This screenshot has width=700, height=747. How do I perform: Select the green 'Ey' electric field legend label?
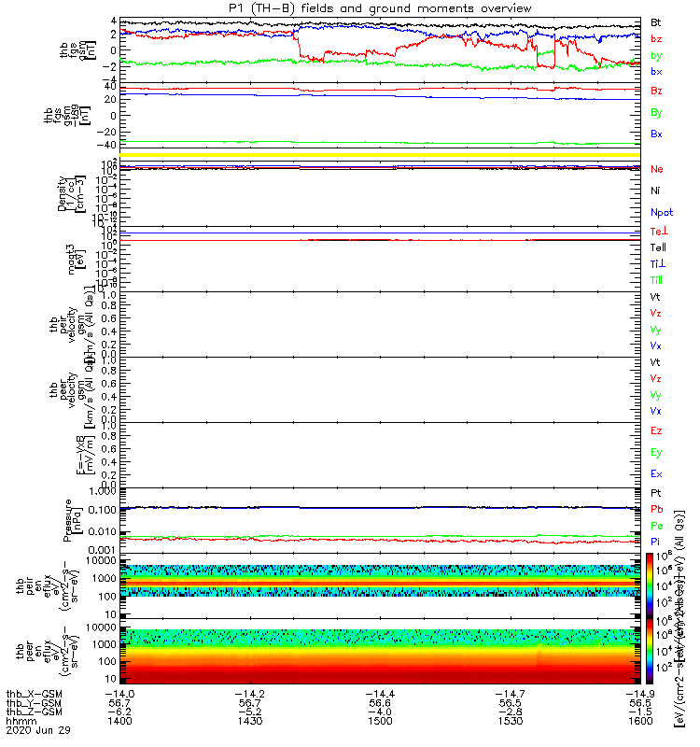coord(656,453)
